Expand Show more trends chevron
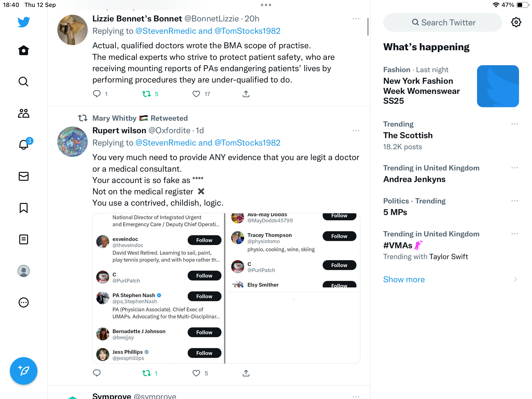This screenshot has width=532, height=399. click(x=515, y=279)
